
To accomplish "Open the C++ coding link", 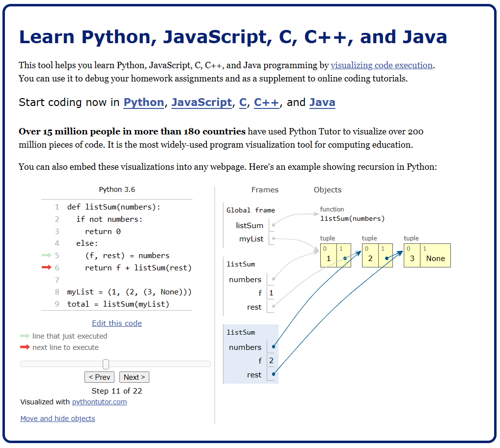I will [x=266, y=102].
